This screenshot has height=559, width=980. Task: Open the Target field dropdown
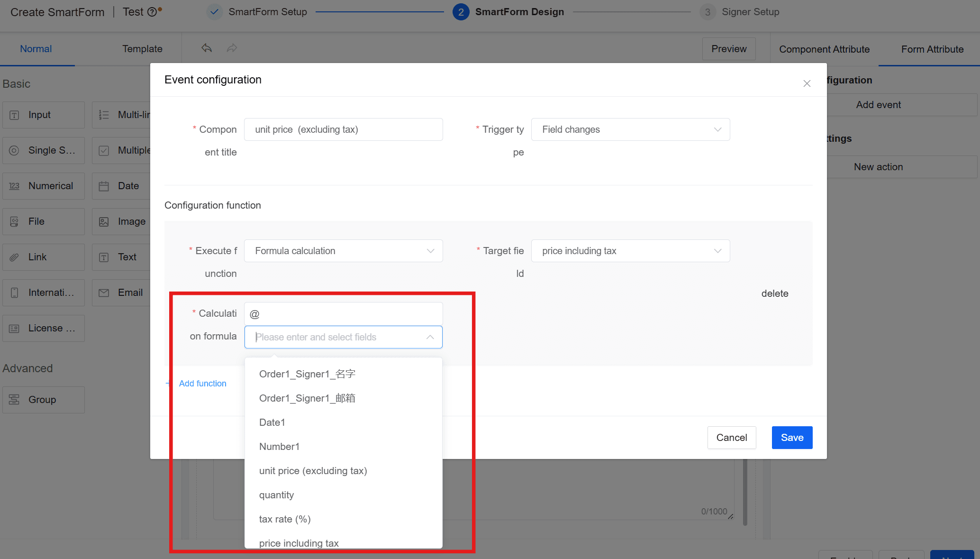tap(630, 251)
